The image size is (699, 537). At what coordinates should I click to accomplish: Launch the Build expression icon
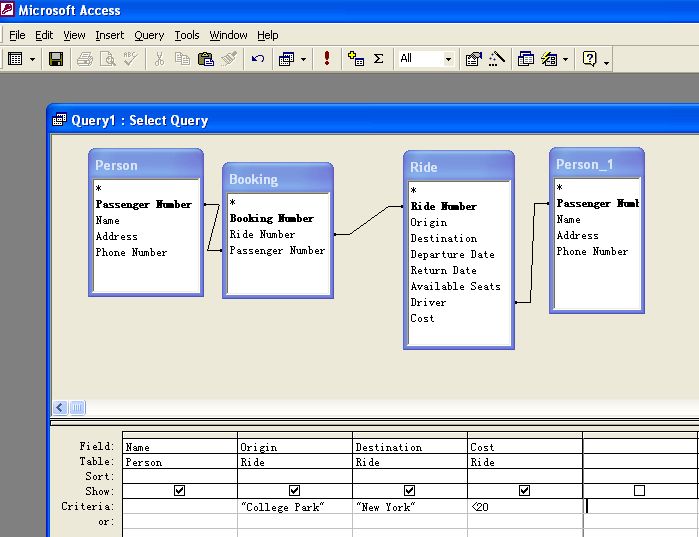[x=497, y=59]
